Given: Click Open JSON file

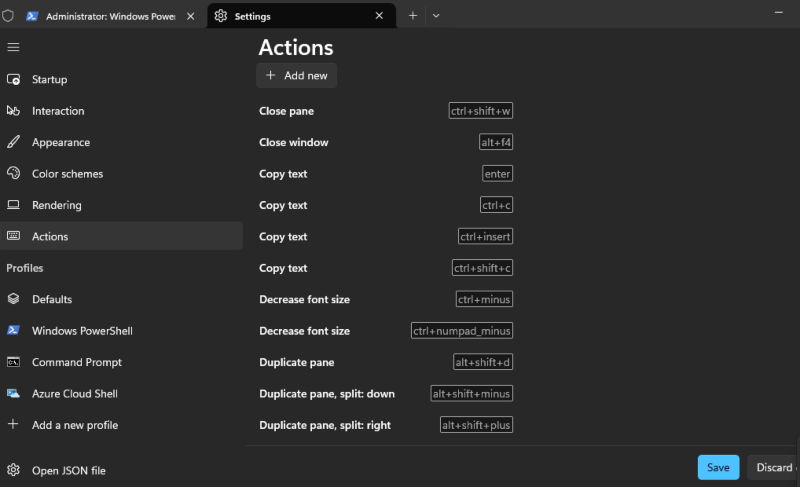Looking at the screenshot, I should coord(121,470).
